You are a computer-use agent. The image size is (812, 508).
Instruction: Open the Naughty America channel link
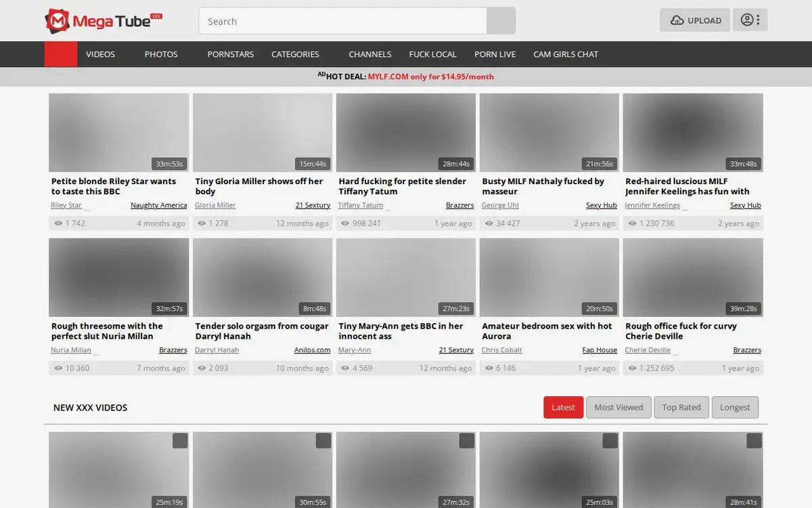click(159, 205)
